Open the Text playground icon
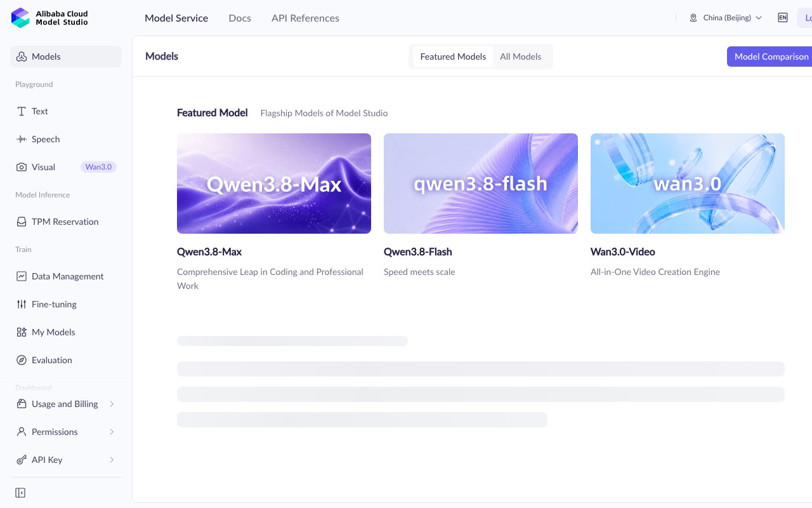812x508 pixels. click(x=22, y=111)
